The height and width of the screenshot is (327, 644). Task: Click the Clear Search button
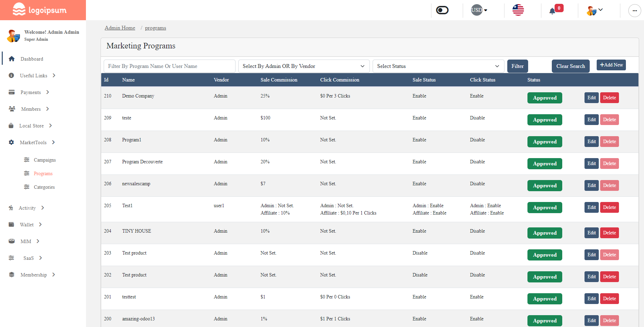(x=571, y=66)
